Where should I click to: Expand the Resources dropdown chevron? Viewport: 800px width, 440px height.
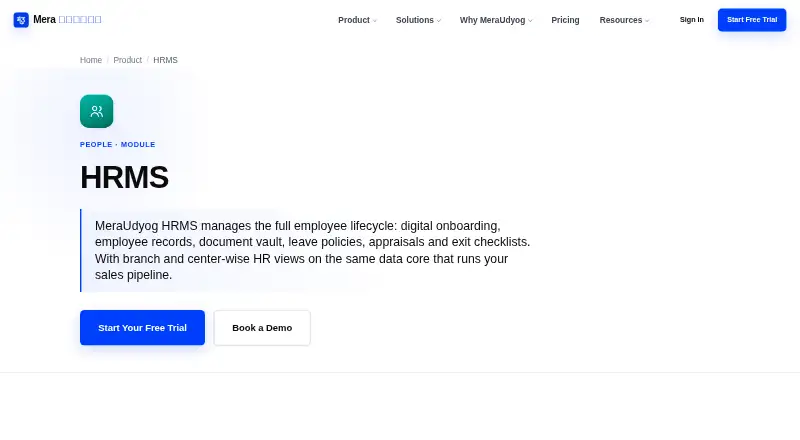pyautogui.click(x=647, y=21)
